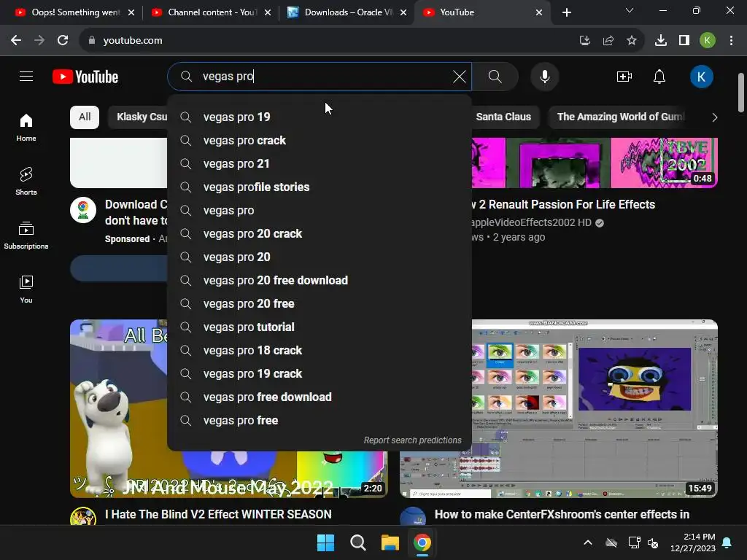Open the tab search dropdown chevron
Image resolution: width=747 pixels, height=560 pixels.
click(x=630, y=10)
